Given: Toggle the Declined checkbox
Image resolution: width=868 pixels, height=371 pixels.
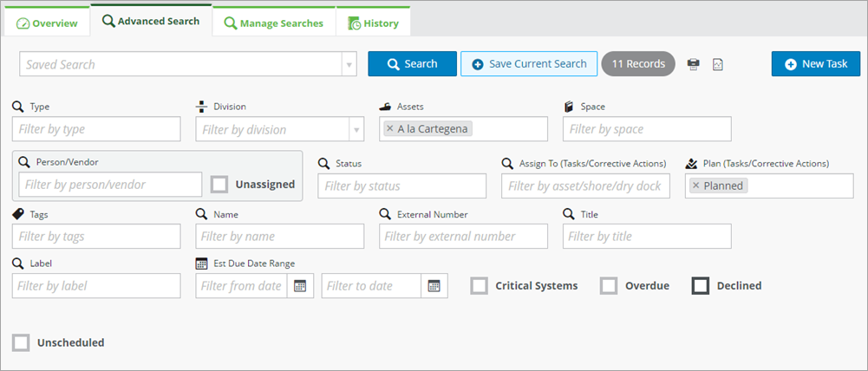Looking at the screenshot, I should point(701,286).
